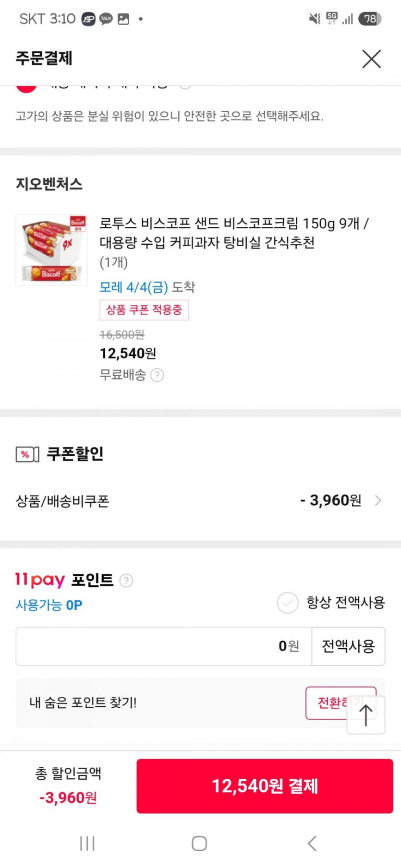
Task: Tap the points amount input field
Action: (x=164, y=646)
